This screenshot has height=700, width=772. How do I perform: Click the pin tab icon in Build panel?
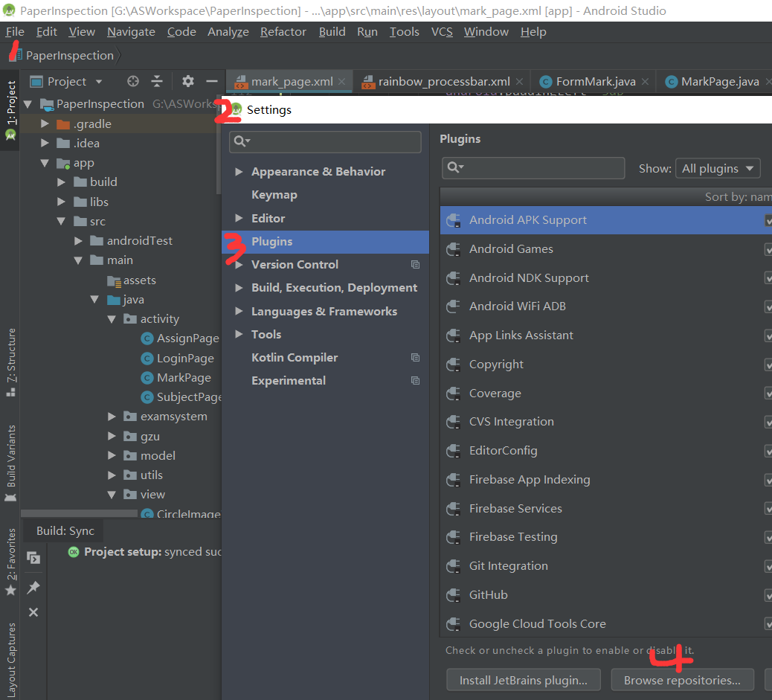click(x=33, y=587)
